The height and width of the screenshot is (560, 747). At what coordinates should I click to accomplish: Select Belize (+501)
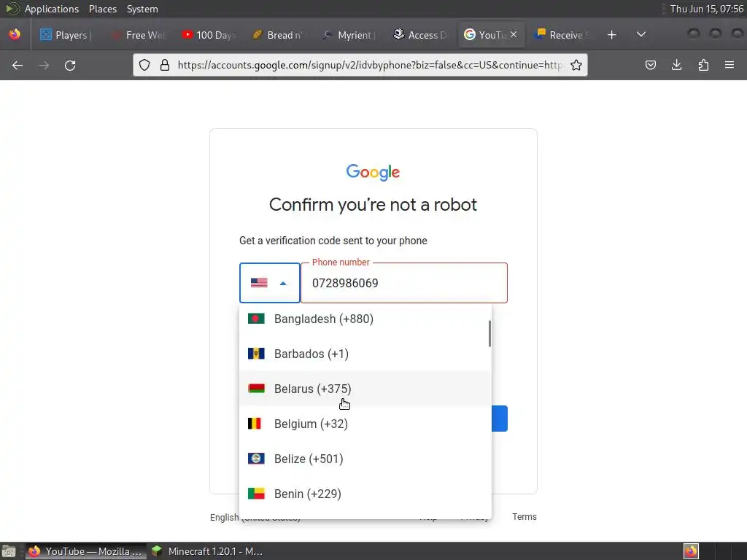[365, 459]
